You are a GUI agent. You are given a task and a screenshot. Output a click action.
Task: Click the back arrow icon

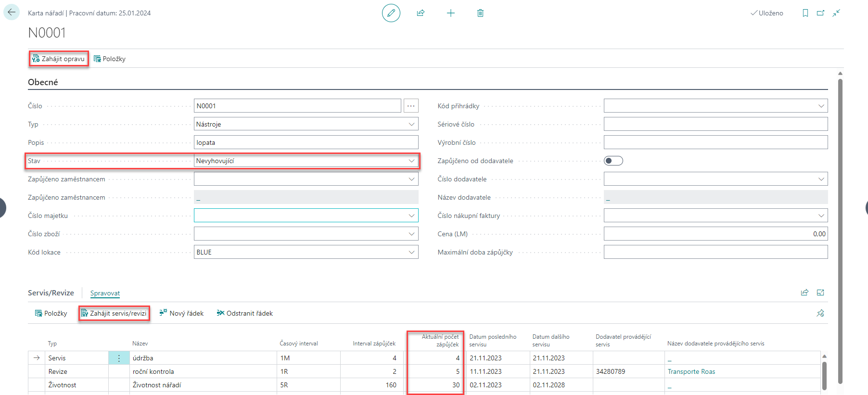(x=12, y=13)
